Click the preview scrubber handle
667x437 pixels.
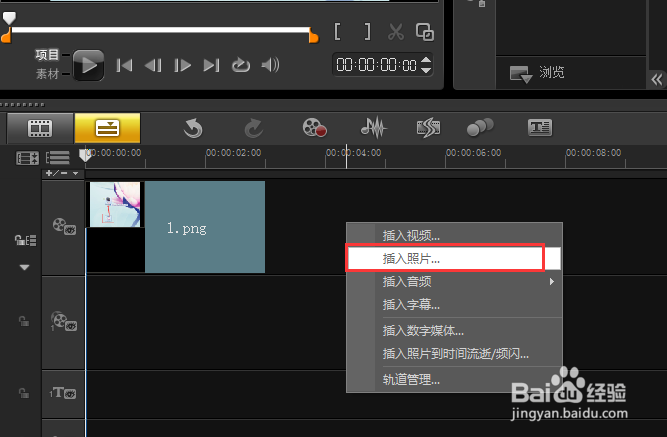(9, 18)
